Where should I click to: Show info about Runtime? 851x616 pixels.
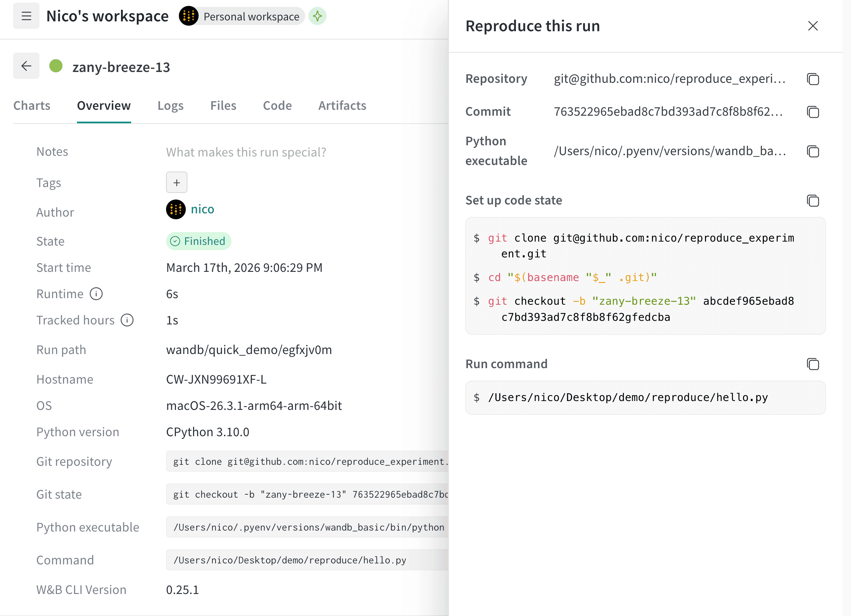96,294
